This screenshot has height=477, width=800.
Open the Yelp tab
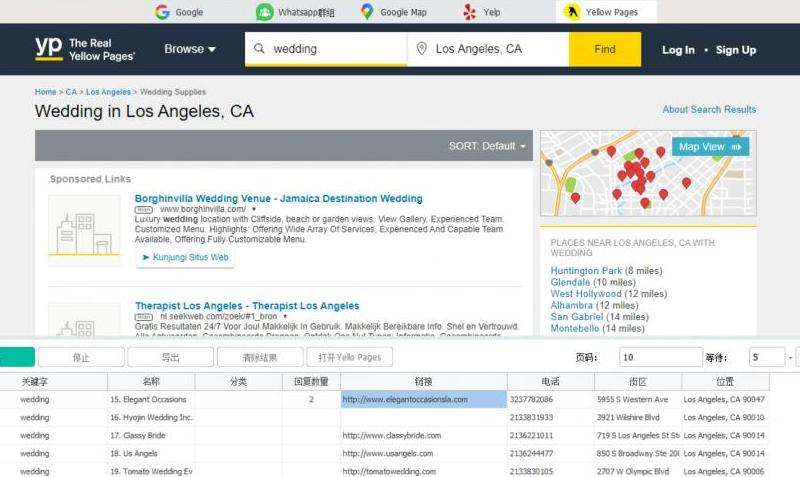click(x=481, y=12)
